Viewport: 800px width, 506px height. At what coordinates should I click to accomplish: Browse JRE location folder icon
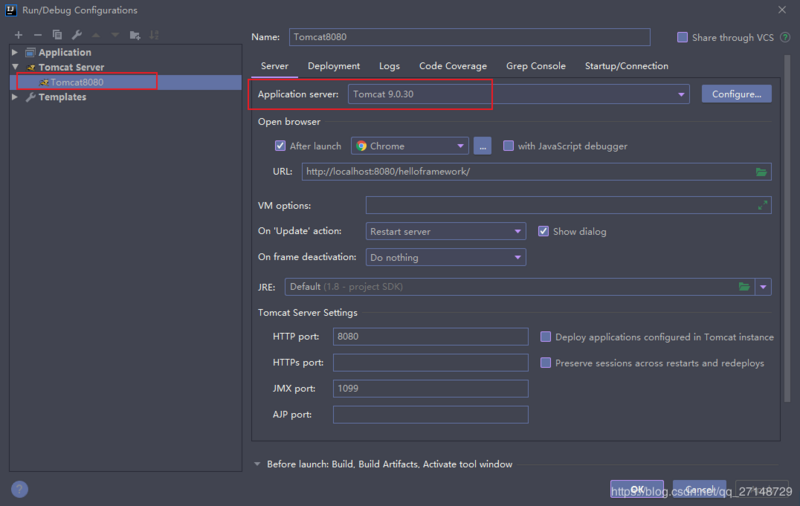click(x=744, y=287)
